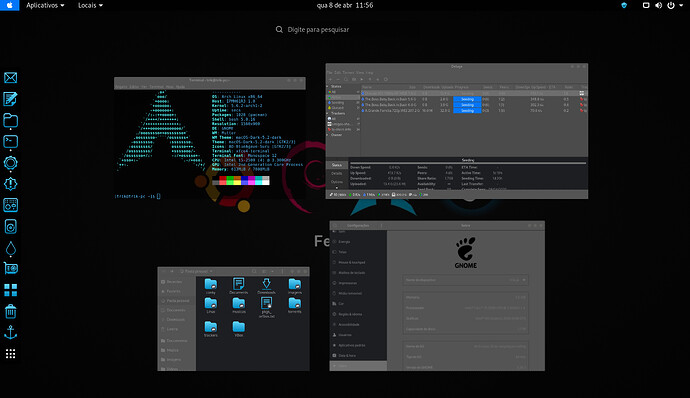Screen dimensions: 690x398
Task: Select Usuários in Configurações sidebar
Action: pyautogui.click(x=358, y=335)
